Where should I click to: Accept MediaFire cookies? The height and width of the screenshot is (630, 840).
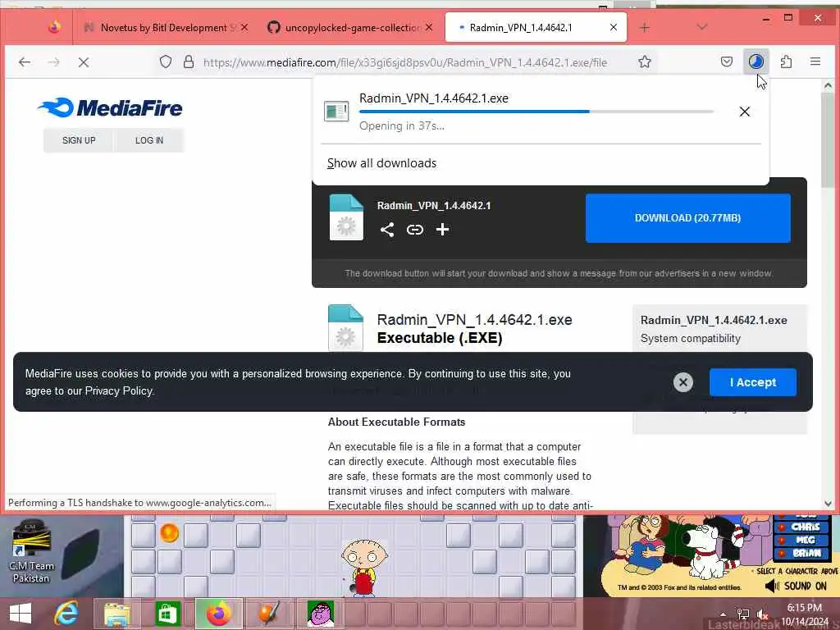tap(753, 382)
